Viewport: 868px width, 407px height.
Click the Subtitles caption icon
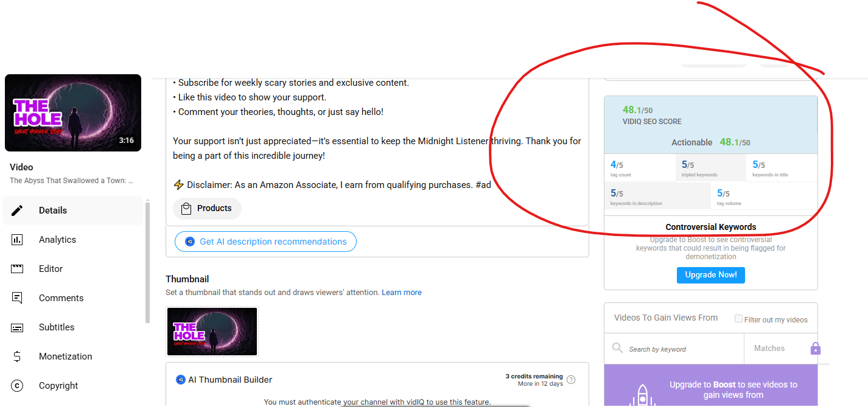coord(17,327)
